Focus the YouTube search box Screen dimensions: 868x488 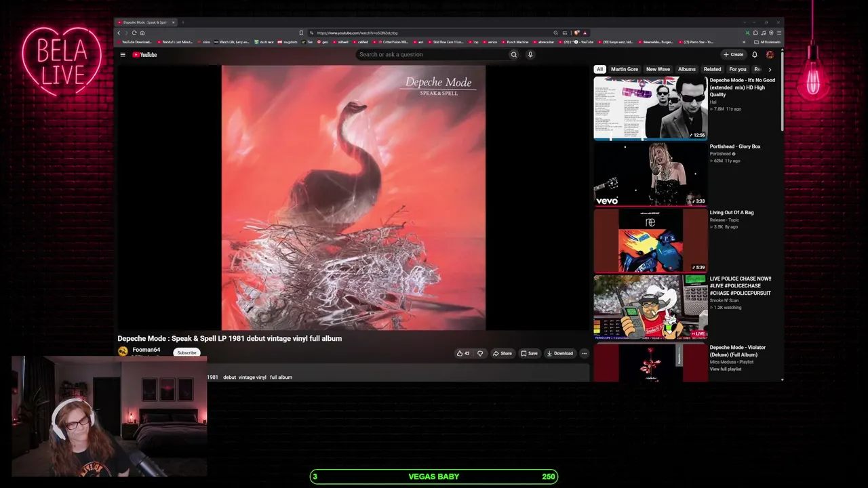pyautogui.click(x=431, y=55)
